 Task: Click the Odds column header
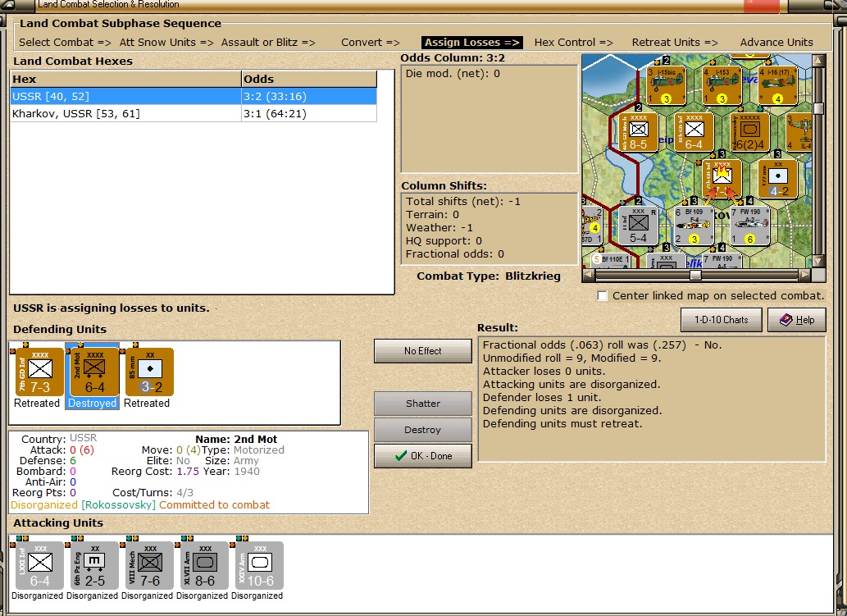[x=309, y=79]
